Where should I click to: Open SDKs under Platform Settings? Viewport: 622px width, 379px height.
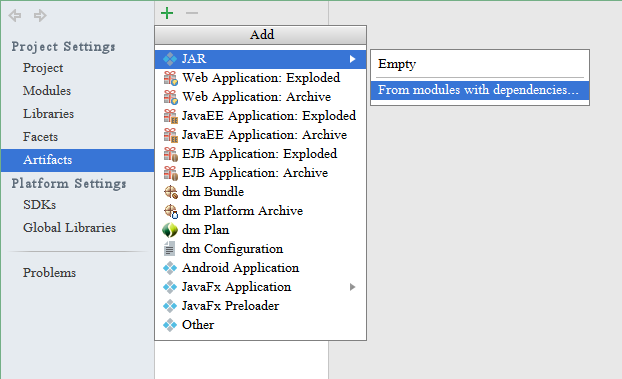coord(39,205)
